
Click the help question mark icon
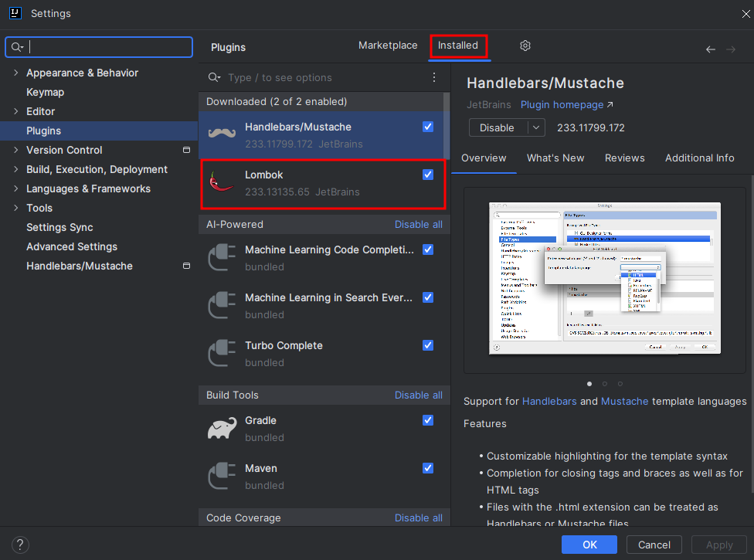(x=20, y=545)
